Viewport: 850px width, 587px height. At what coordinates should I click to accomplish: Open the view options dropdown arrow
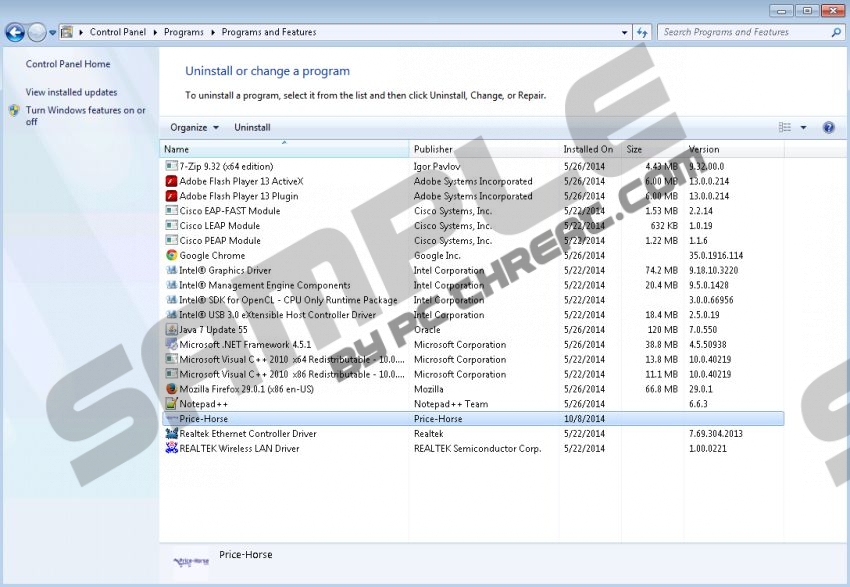803,128
